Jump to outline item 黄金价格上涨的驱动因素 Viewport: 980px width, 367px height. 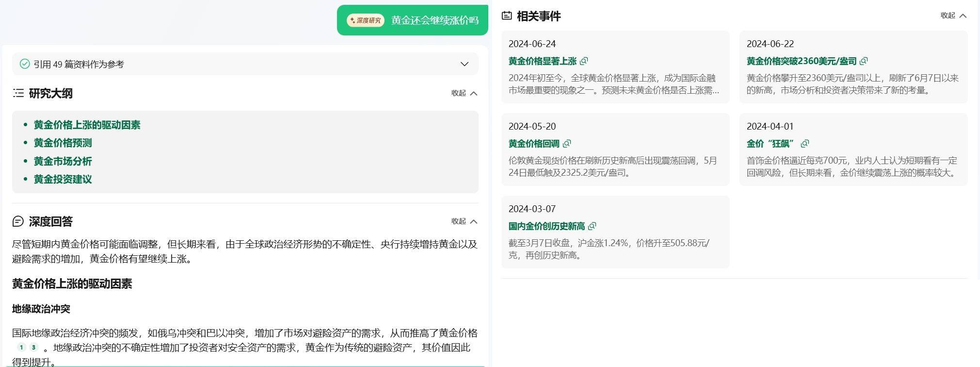87,125
